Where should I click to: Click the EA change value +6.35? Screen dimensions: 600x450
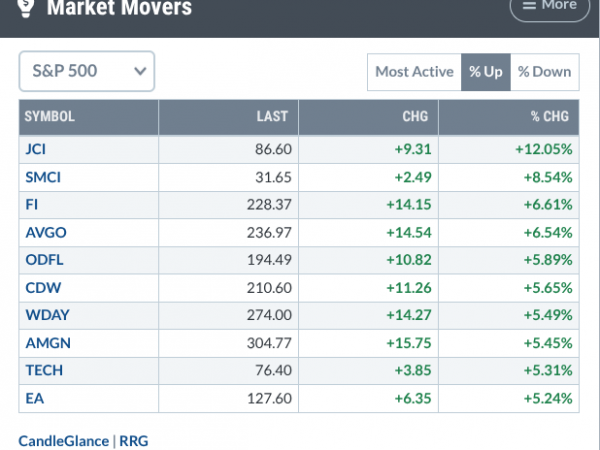point(413,398)
